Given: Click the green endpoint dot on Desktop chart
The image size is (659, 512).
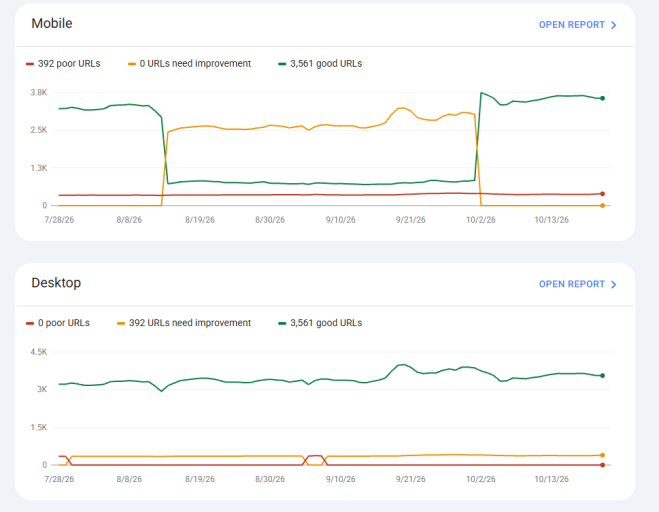Looking at the screenshot, I should (602, 375).
